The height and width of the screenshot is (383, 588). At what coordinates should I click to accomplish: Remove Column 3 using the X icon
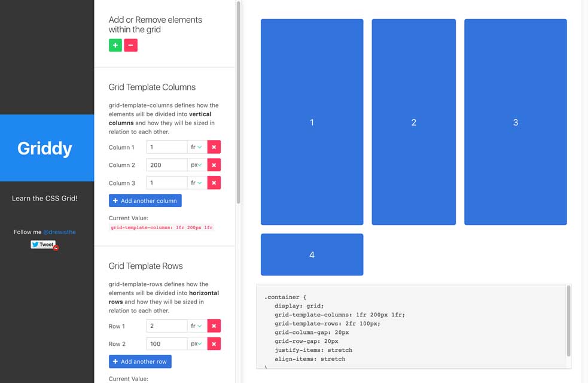(214, 183)
